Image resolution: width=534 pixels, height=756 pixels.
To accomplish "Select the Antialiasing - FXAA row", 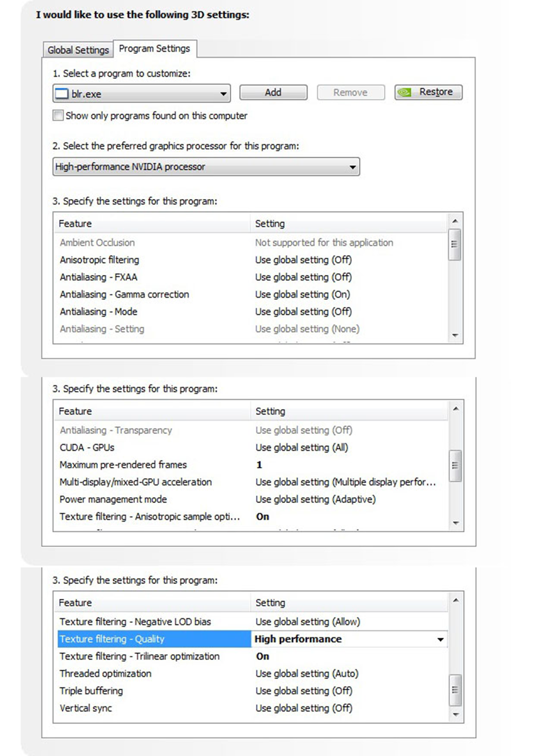I will click(250, 277).
